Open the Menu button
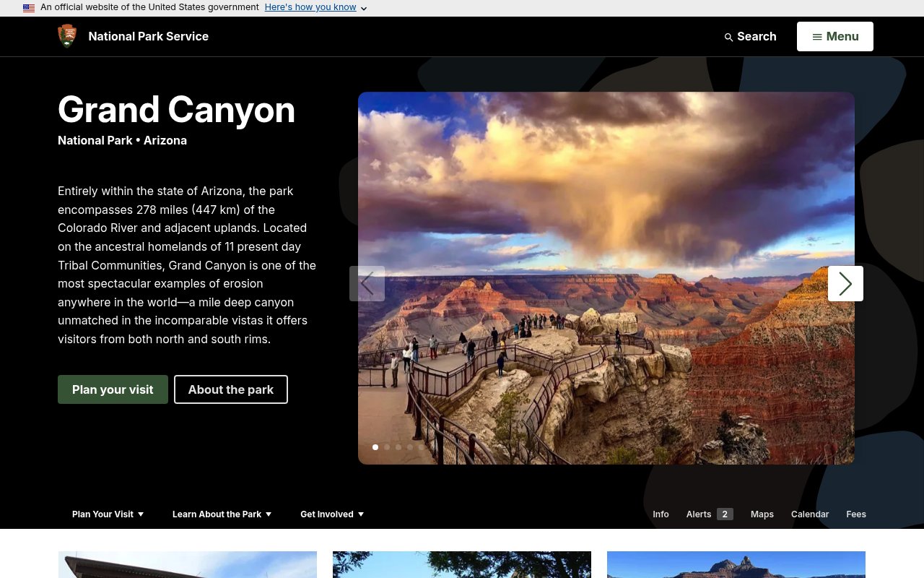The image size is (924, 578). click(835, 36)
